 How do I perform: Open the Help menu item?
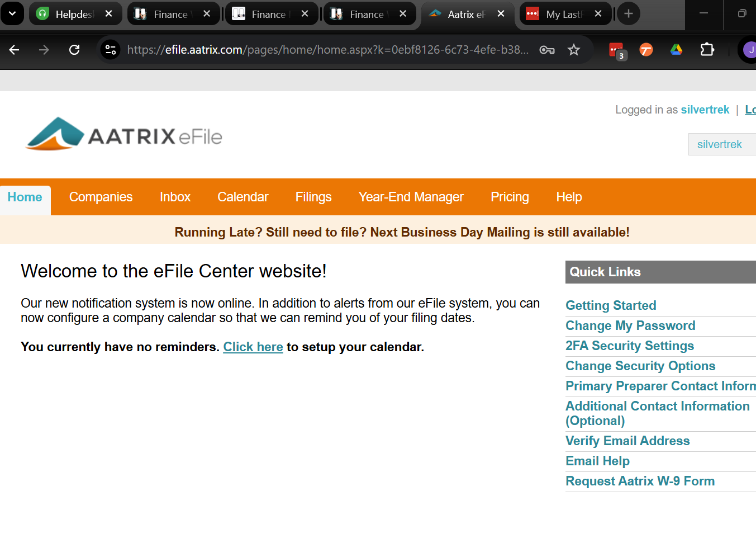click(x=569, y=197)
